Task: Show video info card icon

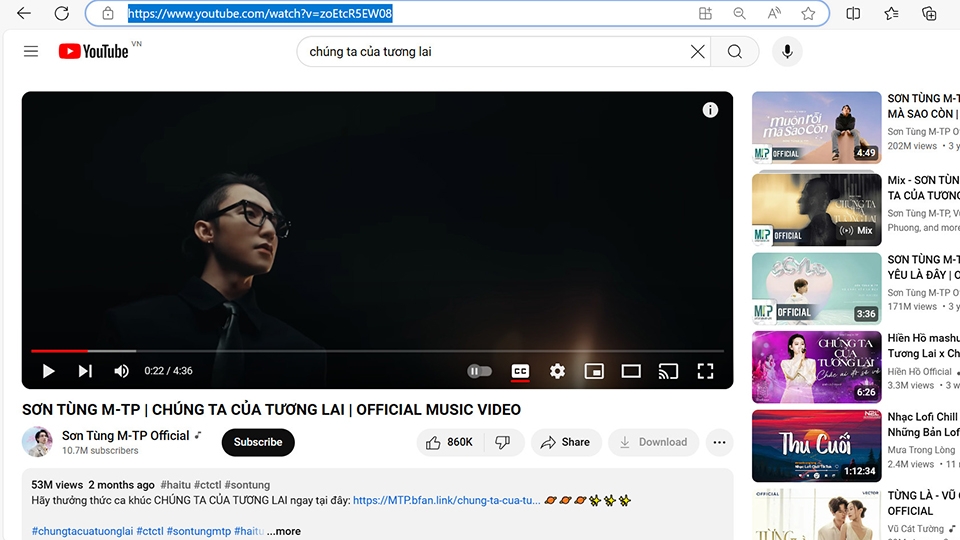Action: click(x=710, y=110)
